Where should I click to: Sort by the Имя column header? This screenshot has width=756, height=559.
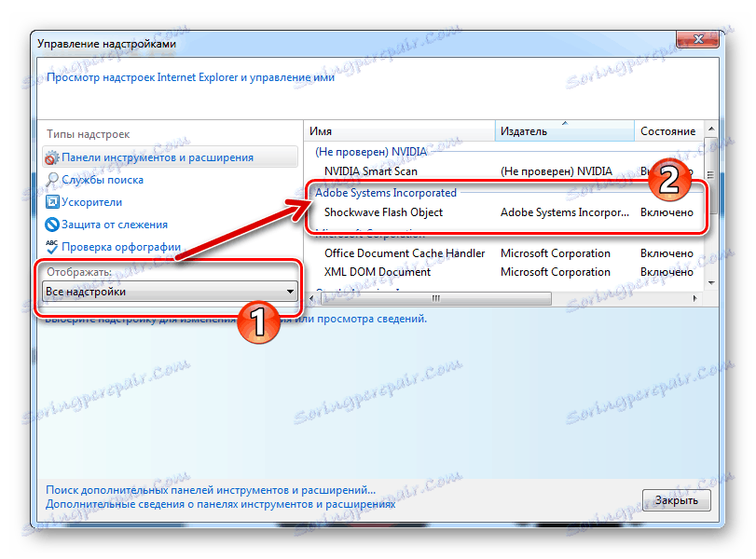[399, 131]
